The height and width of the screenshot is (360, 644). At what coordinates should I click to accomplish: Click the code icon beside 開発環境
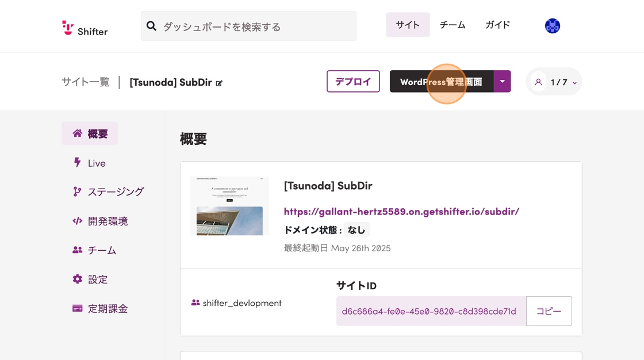77,221
